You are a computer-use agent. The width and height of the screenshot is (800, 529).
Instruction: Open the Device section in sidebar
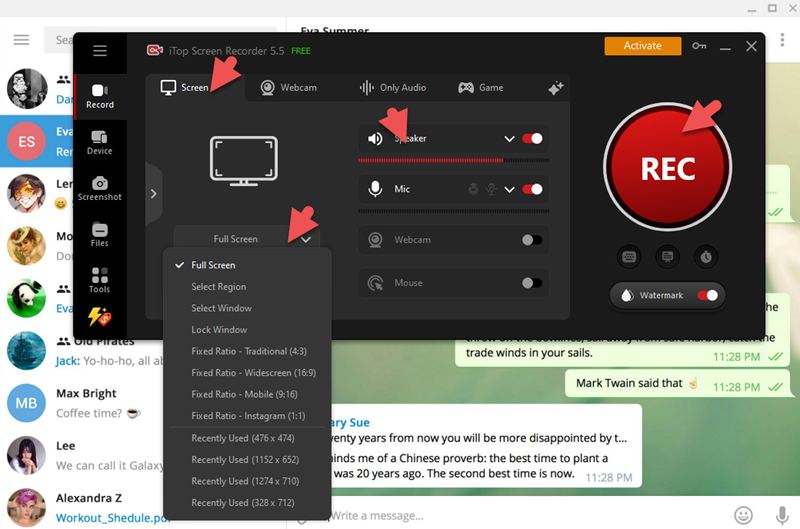tap(99, 143)
